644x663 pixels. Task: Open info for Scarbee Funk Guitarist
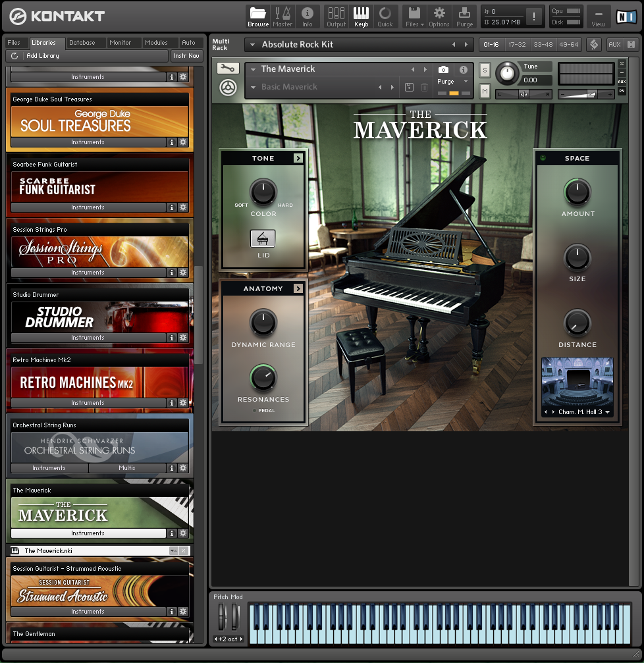click(171, 207)
